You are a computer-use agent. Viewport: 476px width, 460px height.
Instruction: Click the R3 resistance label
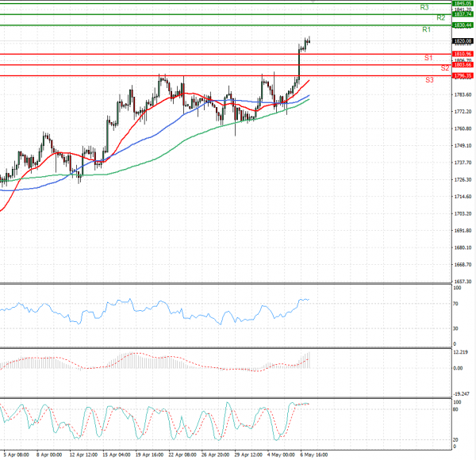(424, 7)
